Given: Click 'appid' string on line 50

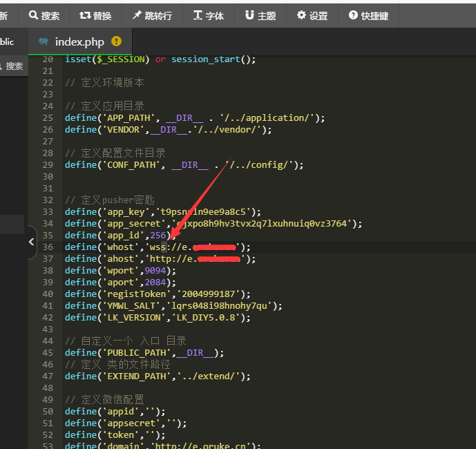Looking at the screenshot, I should tap(120, 412).
